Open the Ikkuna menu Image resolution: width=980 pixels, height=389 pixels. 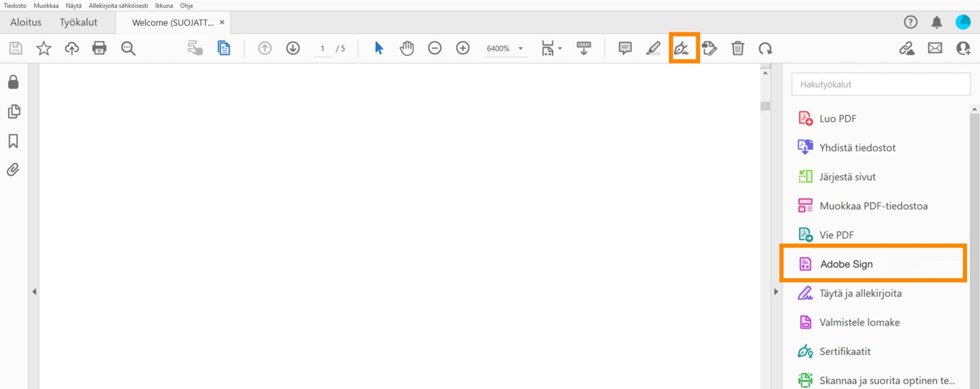pyautogui.click(x=164, y=6)
